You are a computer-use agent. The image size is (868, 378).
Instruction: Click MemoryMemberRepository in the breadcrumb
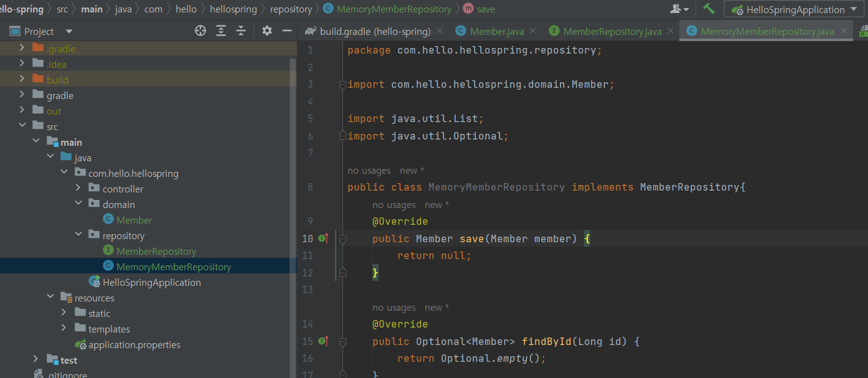[394, 9]
